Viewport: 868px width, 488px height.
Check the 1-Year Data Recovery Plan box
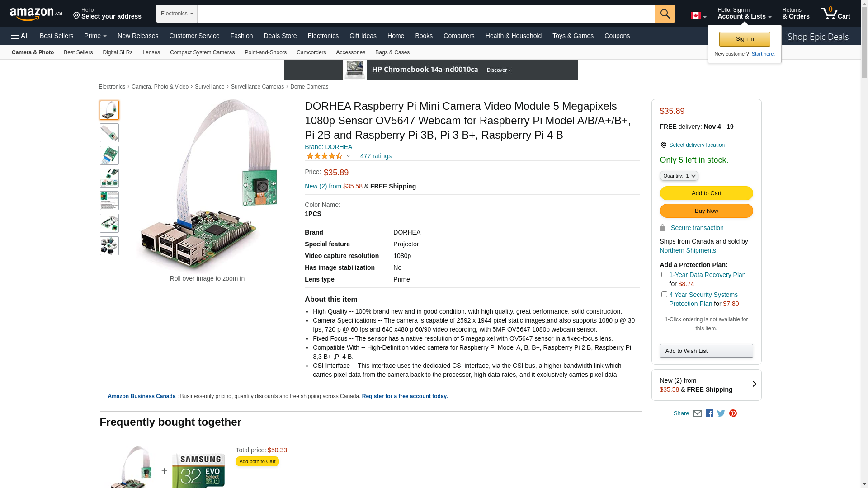pyautogui.click(x=664, y=275)
